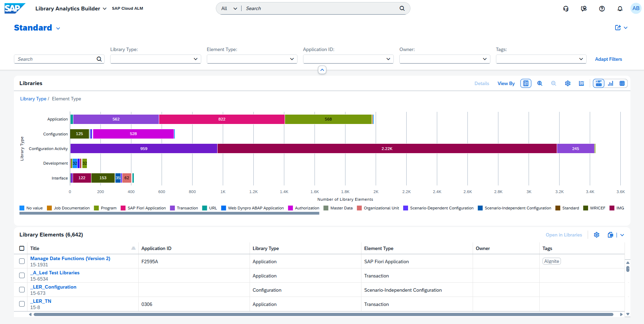Open the _LER_Configuration link

pos(53,287)
